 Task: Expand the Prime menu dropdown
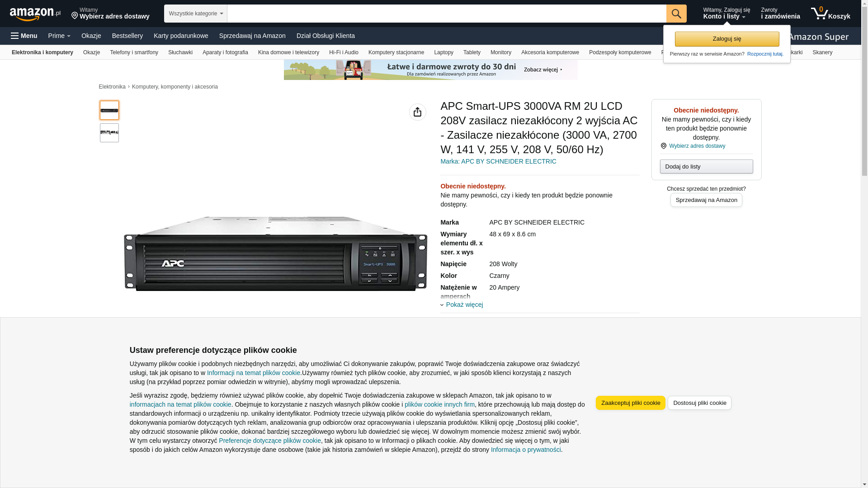[59, 36]
